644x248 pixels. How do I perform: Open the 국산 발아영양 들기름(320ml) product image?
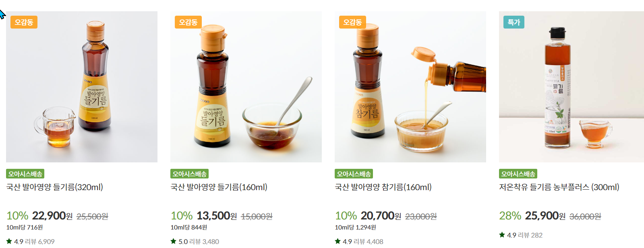click(82, 87)
